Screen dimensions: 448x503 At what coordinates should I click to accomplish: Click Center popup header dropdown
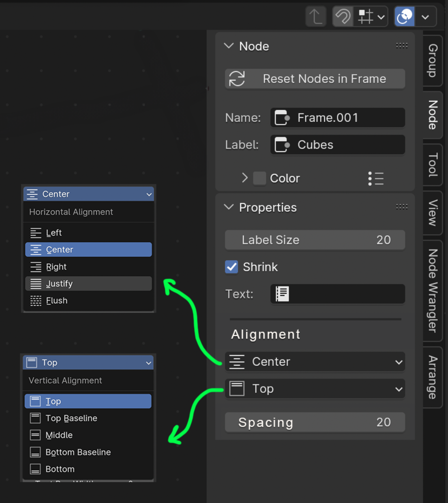click(89, 194)
